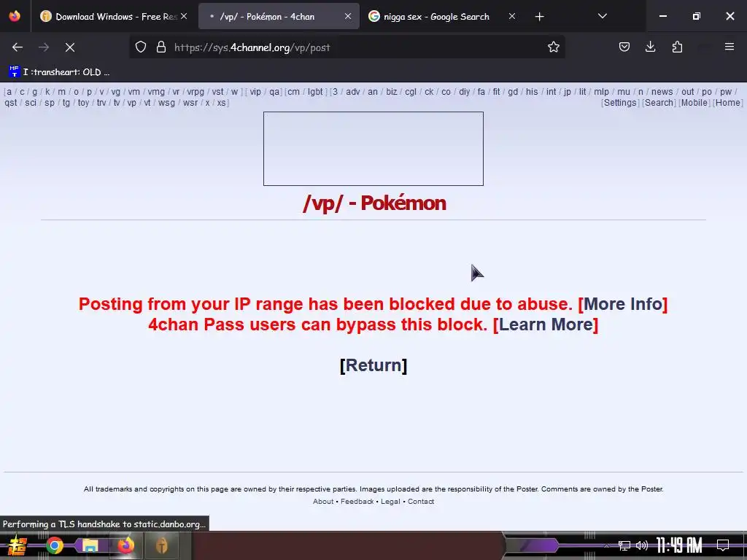This screenshot has height=560, width=747.
Task: Go to the lgbt board link
Action: click(x=315, y=92)
